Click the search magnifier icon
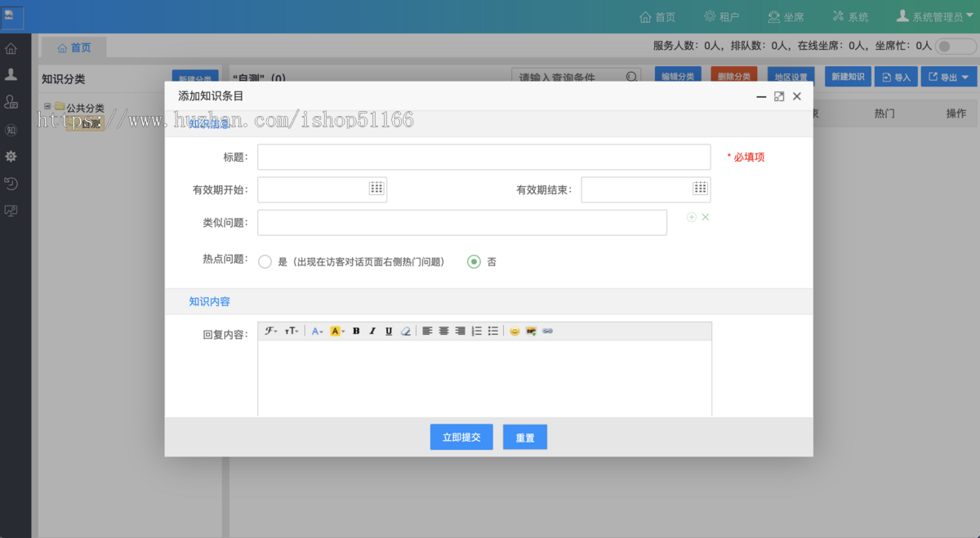980x538 pixels. coord(631,77)
